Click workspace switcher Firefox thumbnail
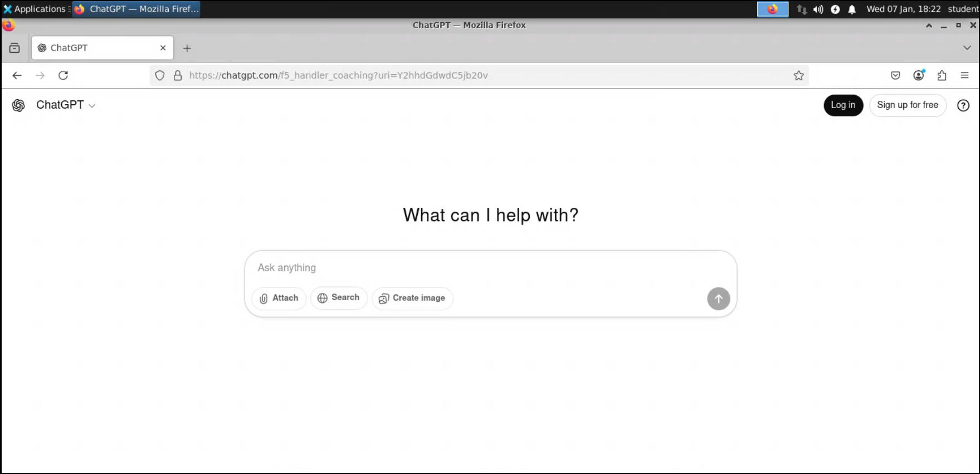The image size is (980, 474). [772, 9]
